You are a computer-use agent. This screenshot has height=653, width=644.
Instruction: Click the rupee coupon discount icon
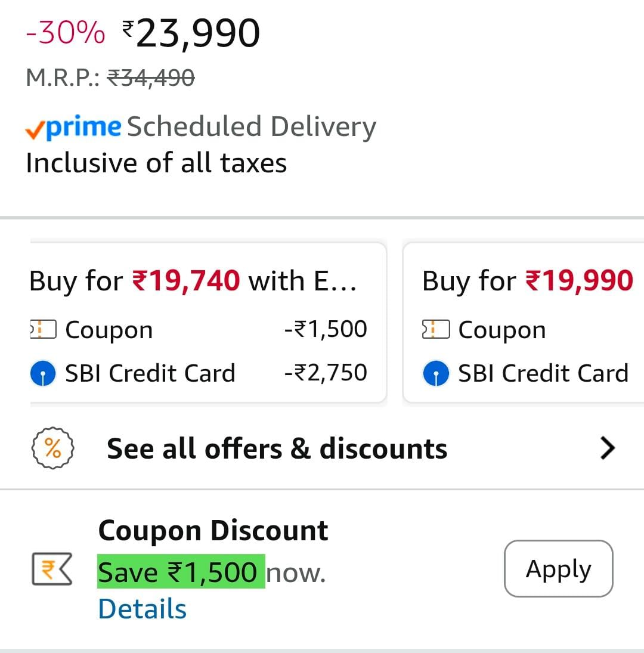[x=51, y=570]
